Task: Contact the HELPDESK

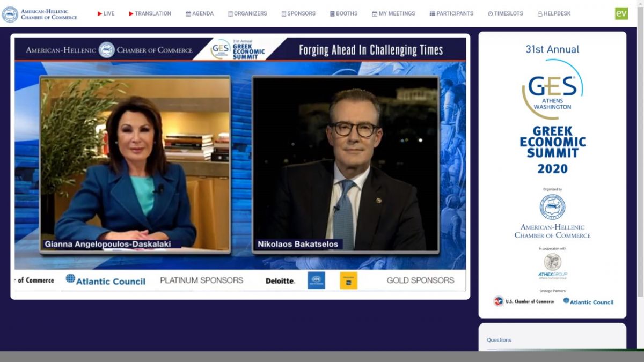Action: [x=554, y=13]
